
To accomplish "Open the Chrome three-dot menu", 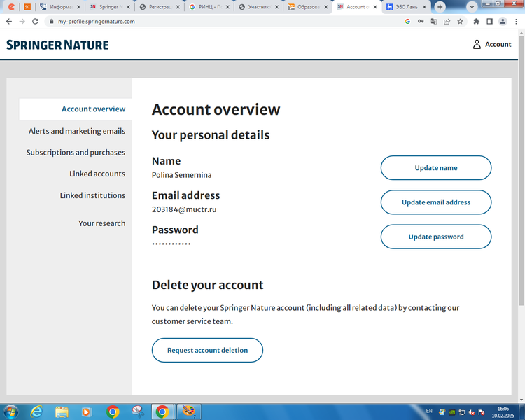I will [516, 22].
